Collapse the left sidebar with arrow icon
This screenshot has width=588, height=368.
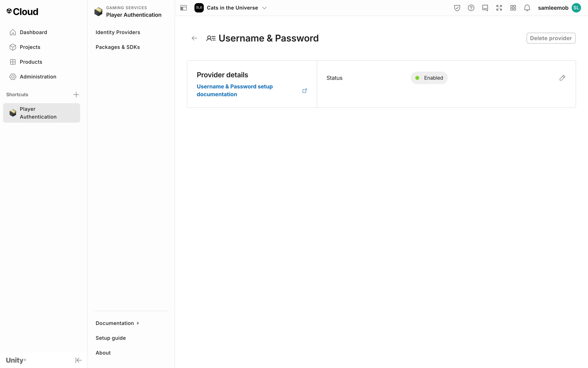(78, 360)
